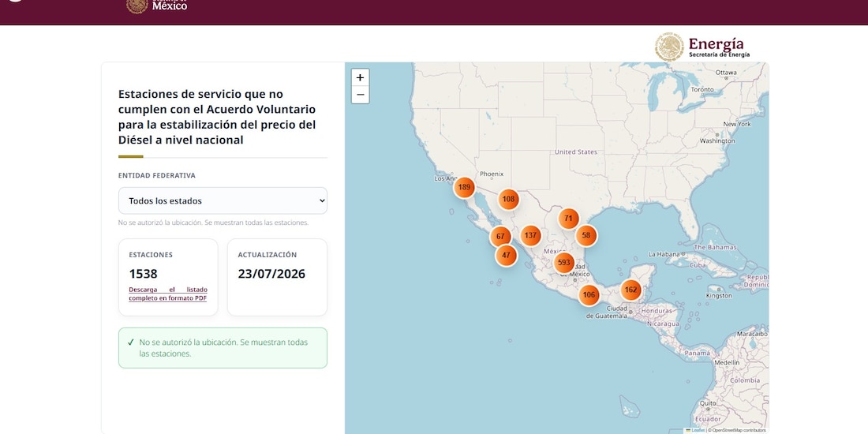
Task: Click the green location-not-authorized notice
Action: tap(223, 348)
